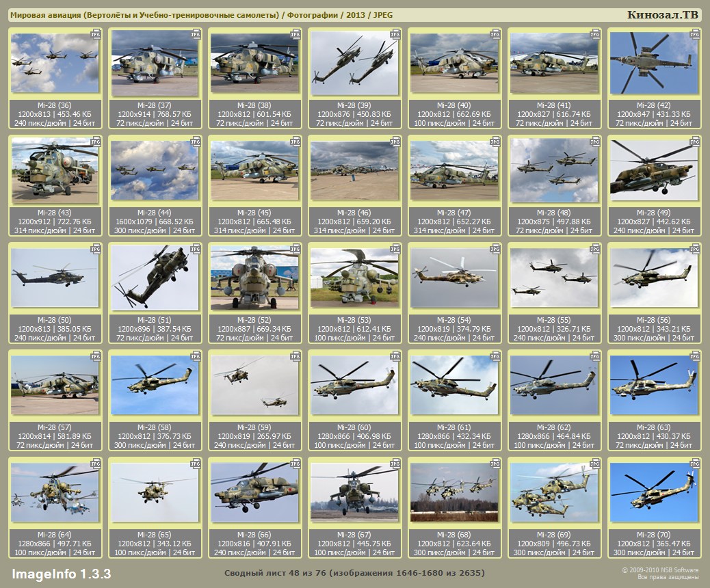This screenshot has width=710, height=588.
Task: Click the '© 2009-2010 NSB Software' text
Action: point(660,570)
